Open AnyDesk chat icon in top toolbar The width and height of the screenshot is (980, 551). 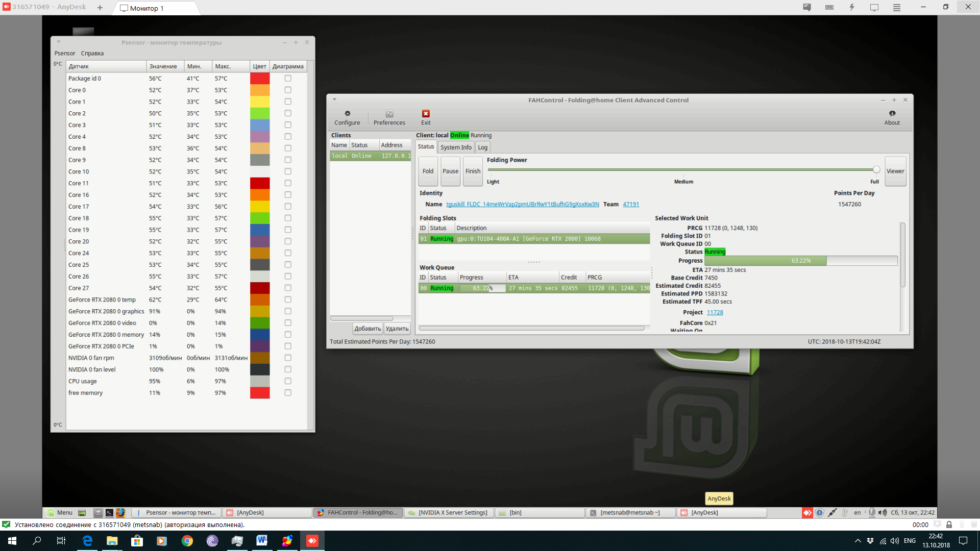[x=806, y=7]
